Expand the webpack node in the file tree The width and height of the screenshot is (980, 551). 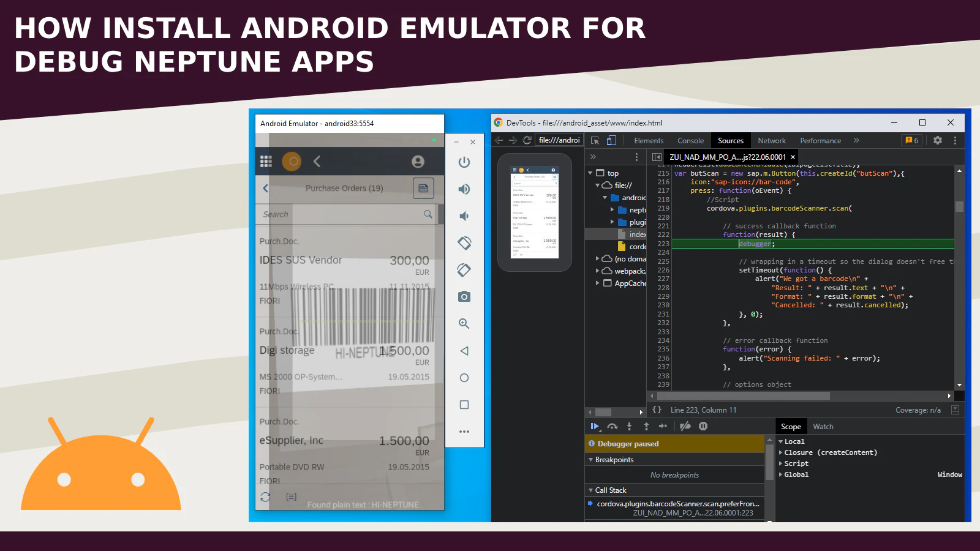[598, 271]
